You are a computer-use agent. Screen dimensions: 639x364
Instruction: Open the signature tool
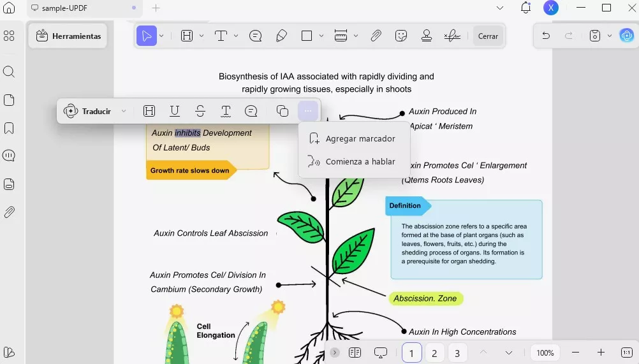click(452, 36)
